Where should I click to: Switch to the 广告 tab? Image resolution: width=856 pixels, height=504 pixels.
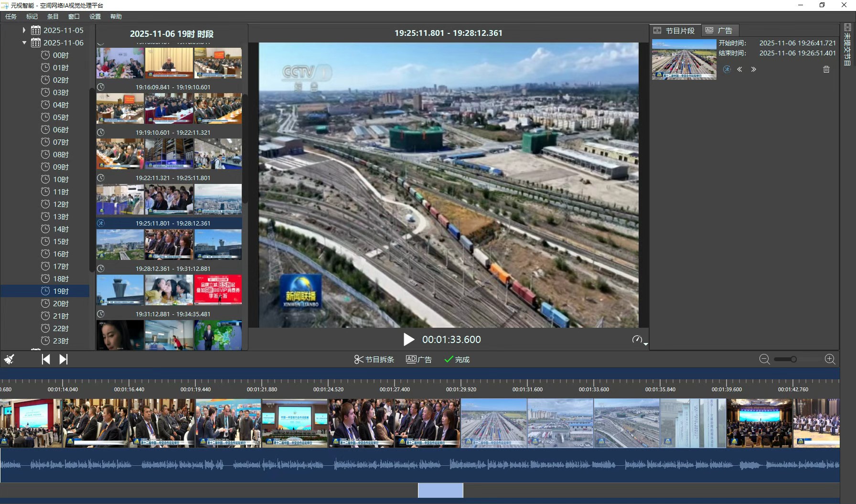(x=719, y=31)
